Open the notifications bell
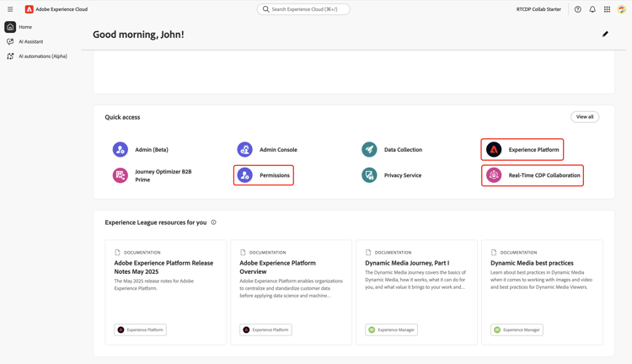 [592, 9]
